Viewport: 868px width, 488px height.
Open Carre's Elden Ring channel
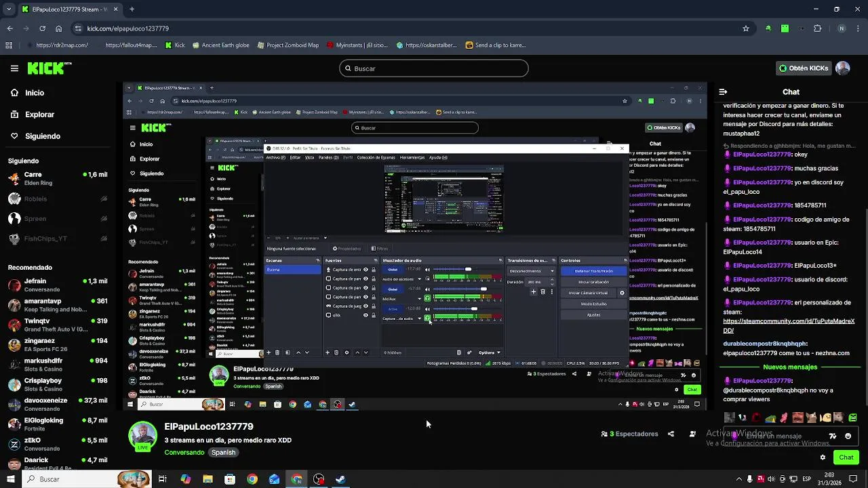tap(58, 178)
